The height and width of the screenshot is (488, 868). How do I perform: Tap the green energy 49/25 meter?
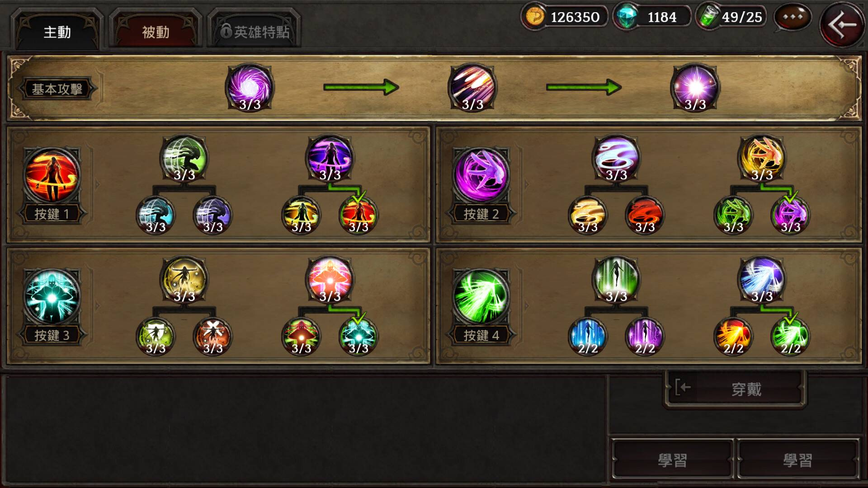731,17
